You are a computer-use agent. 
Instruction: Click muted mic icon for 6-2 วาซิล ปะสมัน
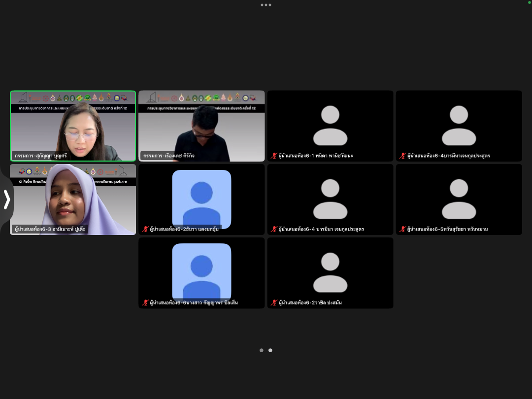coord(274,302)
